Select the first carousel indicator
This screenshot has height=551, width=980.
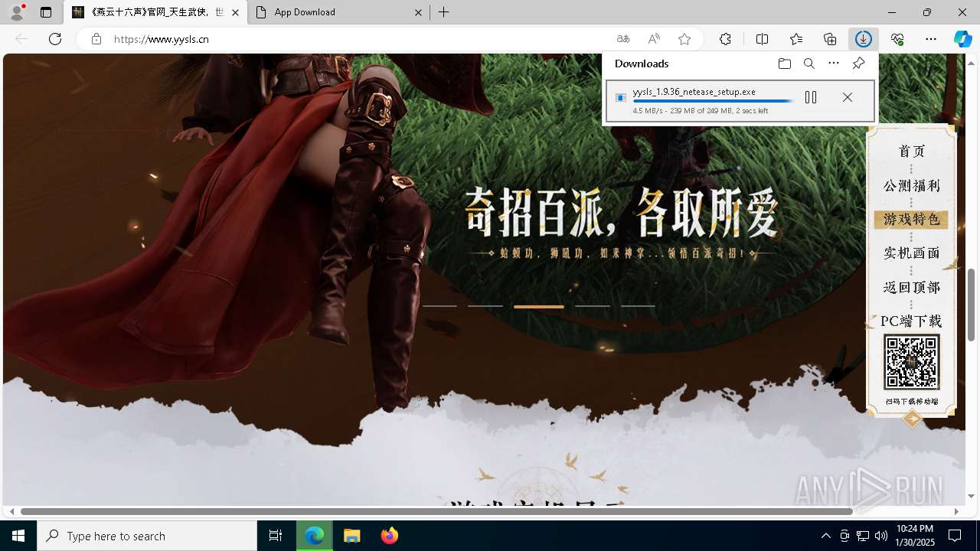click(439, 306)
